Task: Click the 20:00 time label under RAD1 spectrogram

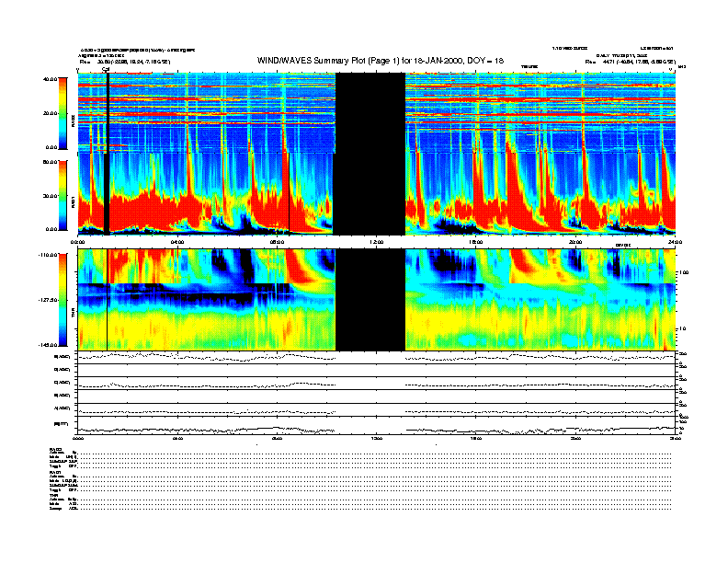Action: (575, 242)
